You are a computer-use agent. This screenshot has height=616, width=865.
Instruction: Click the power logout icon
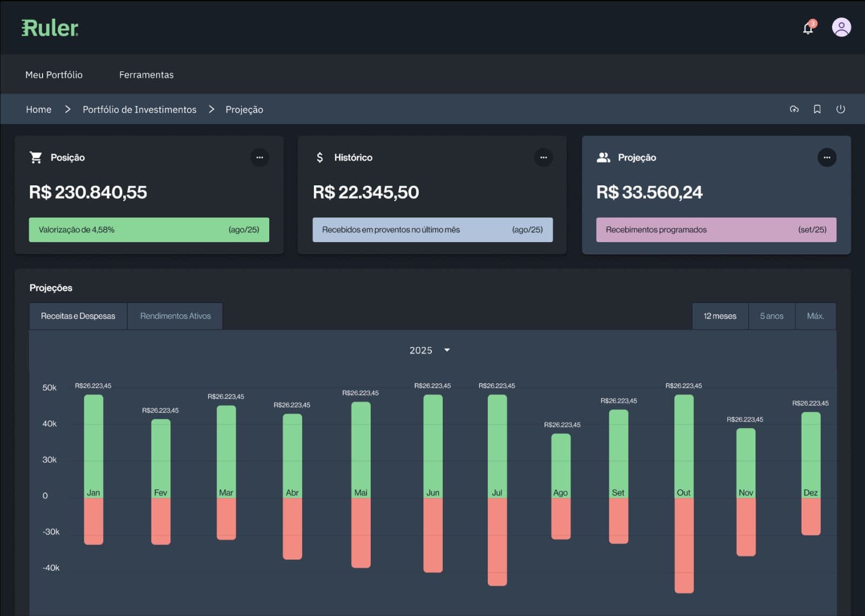point(841,109)
